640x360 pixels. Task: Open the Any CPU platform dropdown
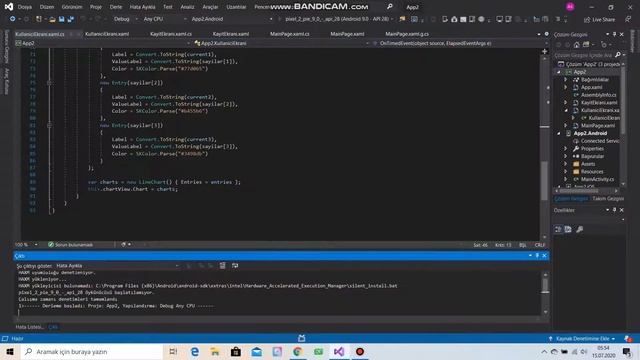(164, 19)
